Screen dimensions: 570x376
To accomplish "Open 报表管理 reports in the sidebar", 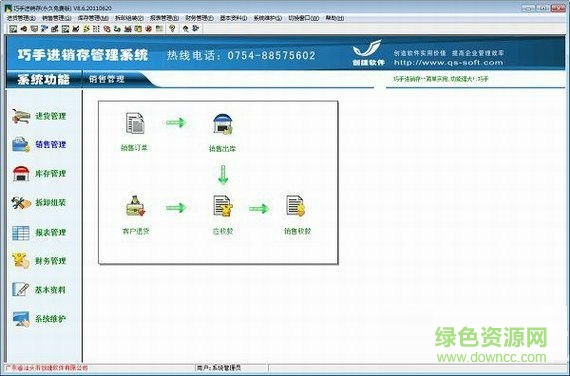I will (39, 232).
